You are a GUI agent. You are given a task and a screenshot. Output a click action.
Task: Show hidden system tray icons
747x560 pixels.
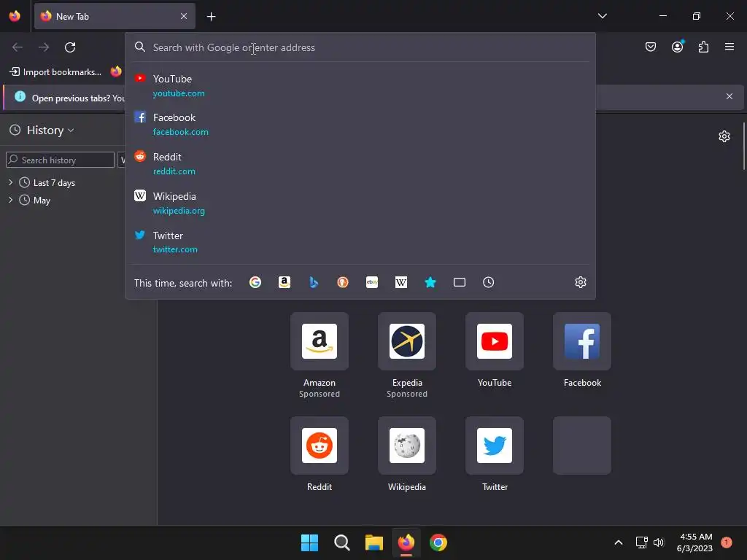coord(619,542)
